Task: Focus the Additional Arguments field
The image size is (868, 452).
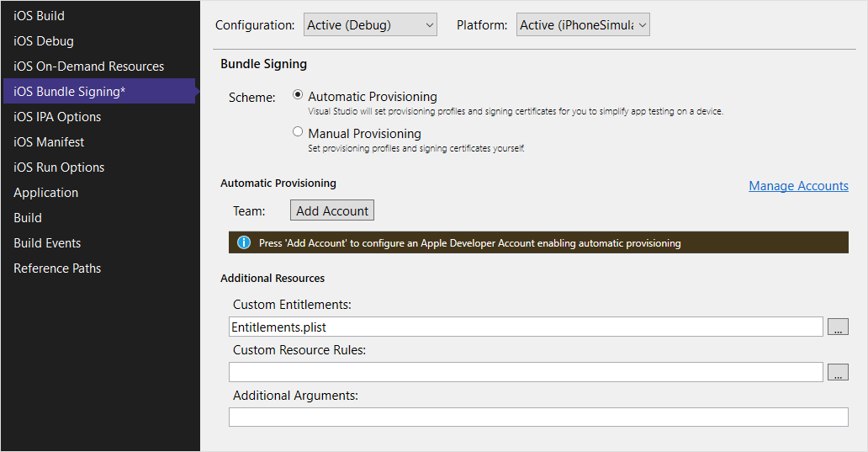Action: click(x=538, y=417)
